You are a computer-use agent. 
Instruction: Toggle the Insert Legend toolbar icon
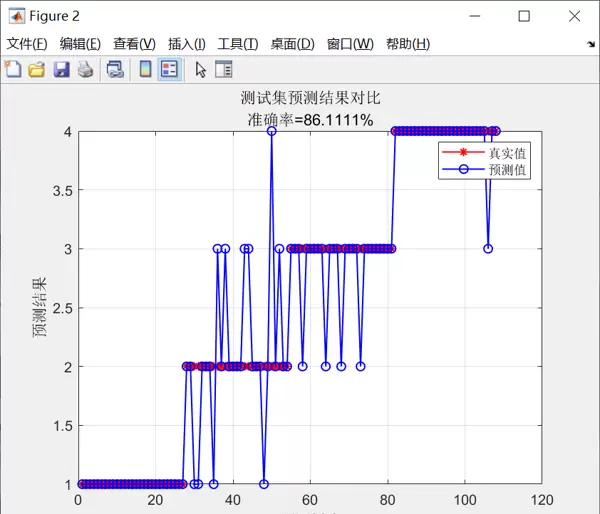pos(169,69)
